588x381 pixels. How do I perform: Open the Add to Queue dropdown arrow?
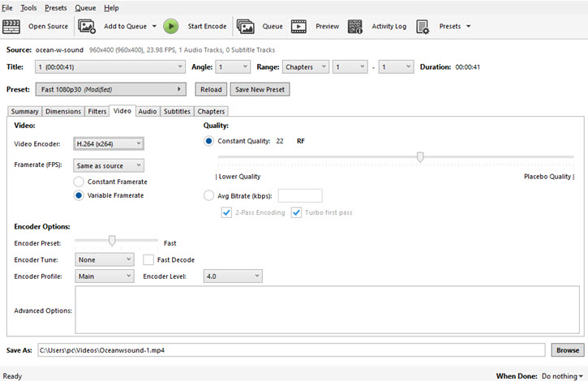click(x=154, y=26)
